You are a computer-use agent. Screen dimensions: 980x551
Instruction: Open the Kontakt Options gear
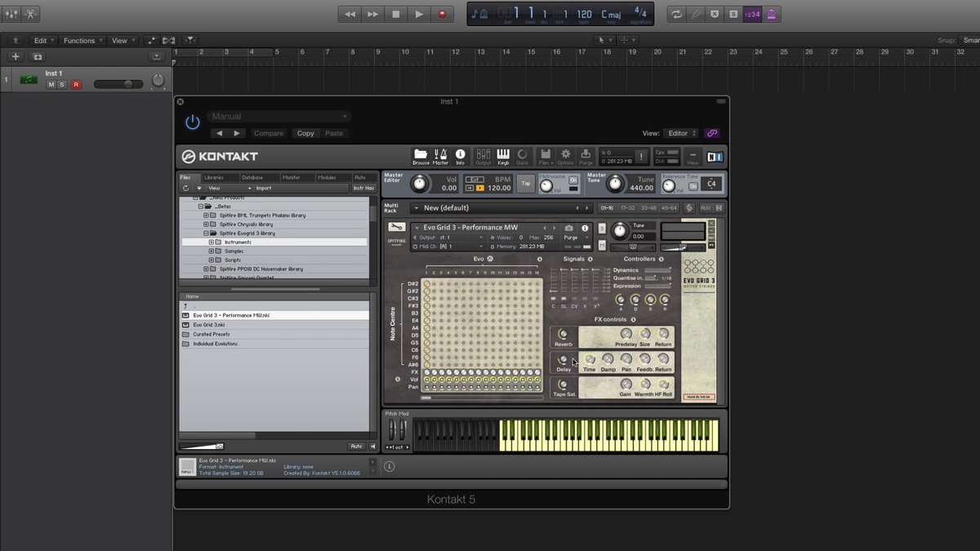pos(565,156)
